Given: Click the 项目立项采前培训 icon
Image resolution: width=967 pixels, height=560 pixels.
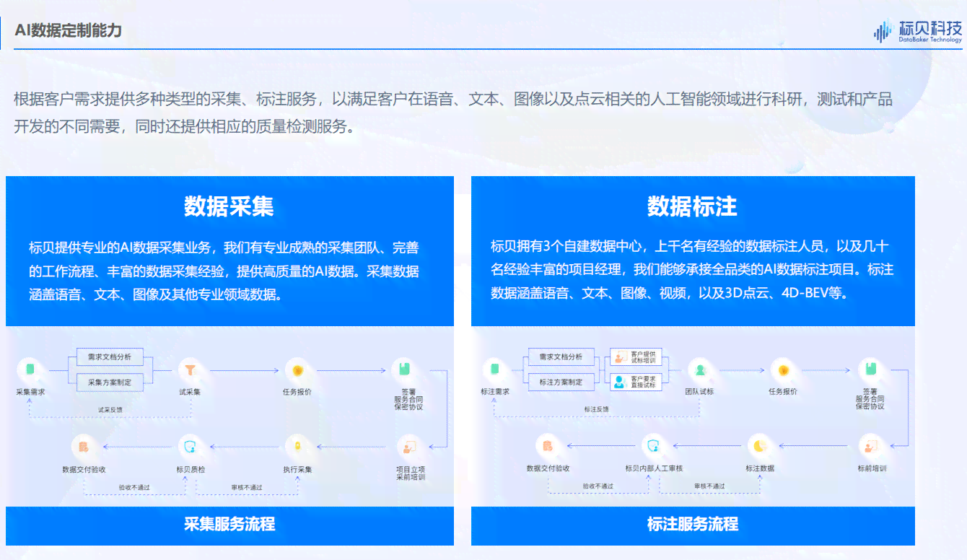Looking at the screenshot, I should pos(408,447).
